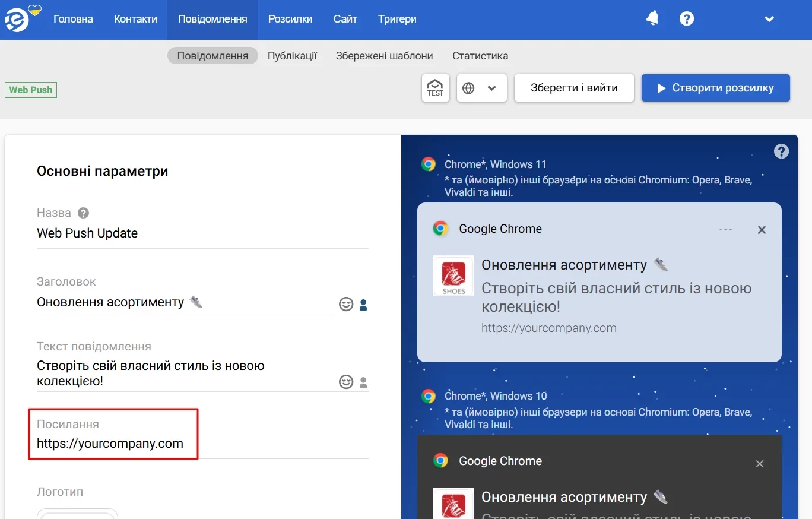
Task: Click the preview panel help icon
Action: point(782,151)
